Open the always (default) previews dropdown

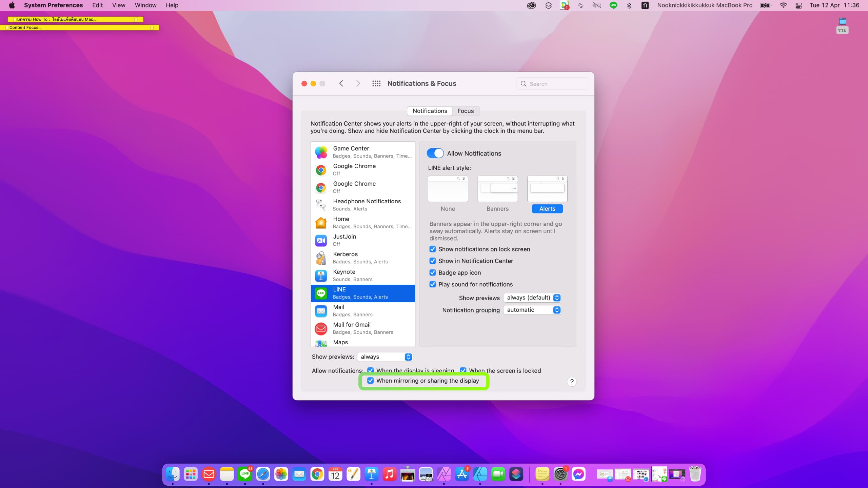coord(532,298)
